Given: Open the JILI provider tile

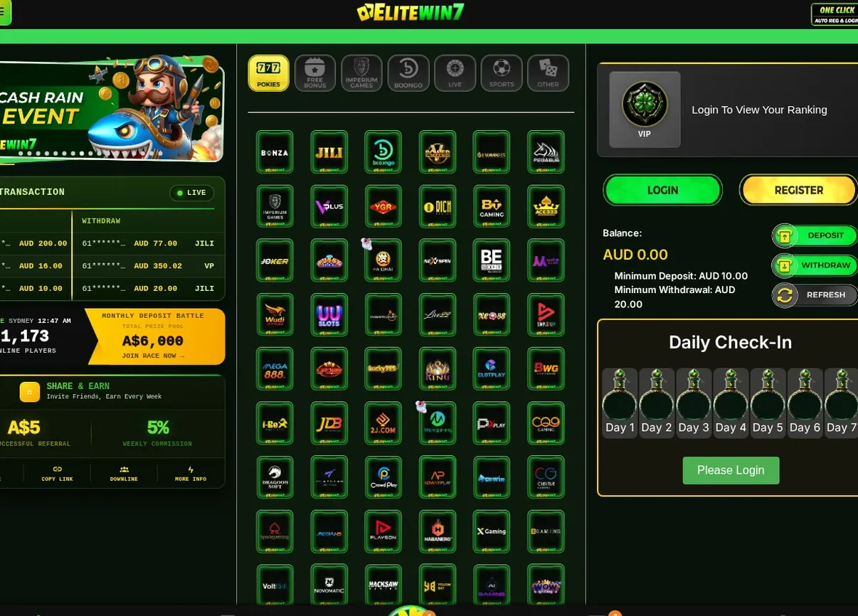Looking at the screenshot, I should pyautogui.click(x=329, y=152).
